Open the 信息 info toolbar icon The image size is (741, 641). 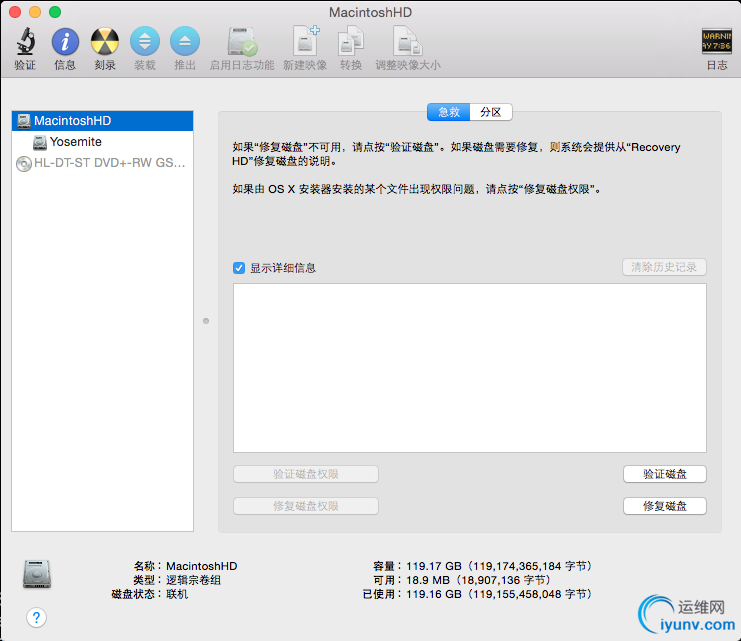tap(65, 42)
